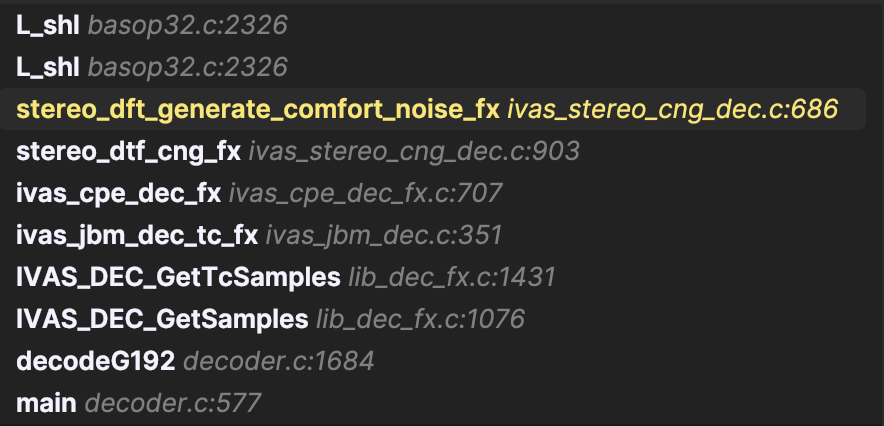Open the ivas_jbm_dec_tc_fx stack frame
Viewport: 884px width, 426px height.
coord(137,236)
